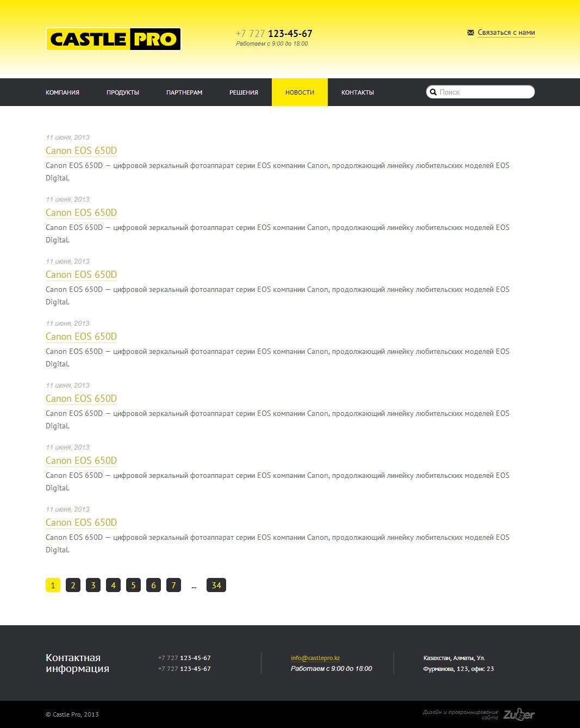
Task: Go to the Партнерам section
Action: (184, 92)
